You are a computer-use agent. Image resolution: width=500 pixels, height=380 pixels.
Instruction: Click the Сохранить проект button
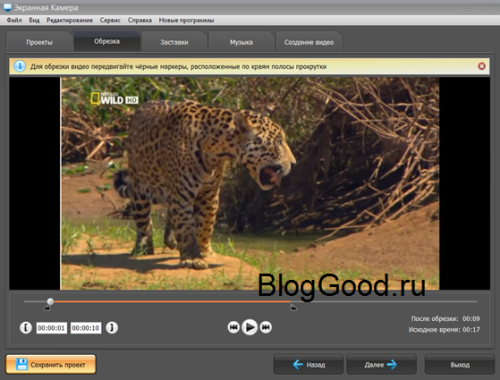51,364
